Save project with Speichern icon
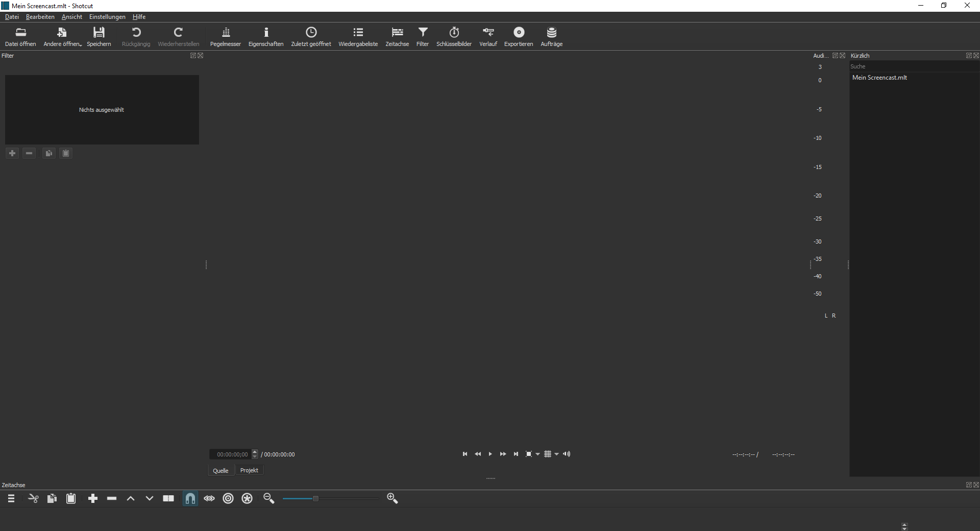 pyautogui.click(x=99, y=37)
